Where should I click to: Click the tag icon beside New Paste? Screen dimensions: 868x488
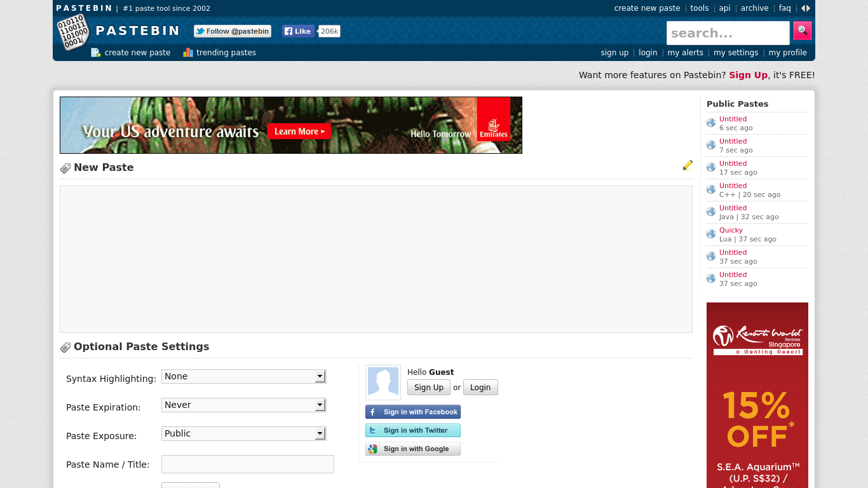pyautogui.click(x=65, y=168)
